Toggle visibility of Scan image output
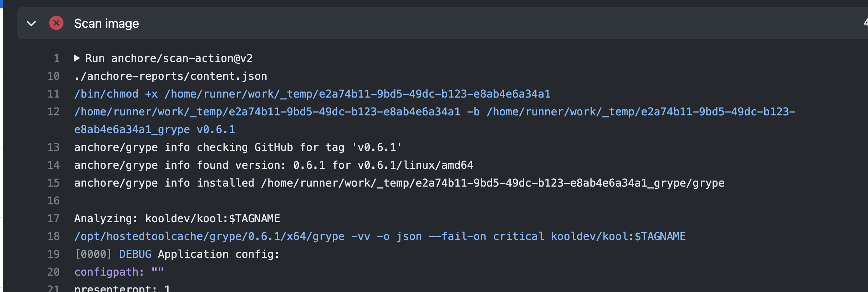Screen dimensions: 868x292 [x=31, y=24]
